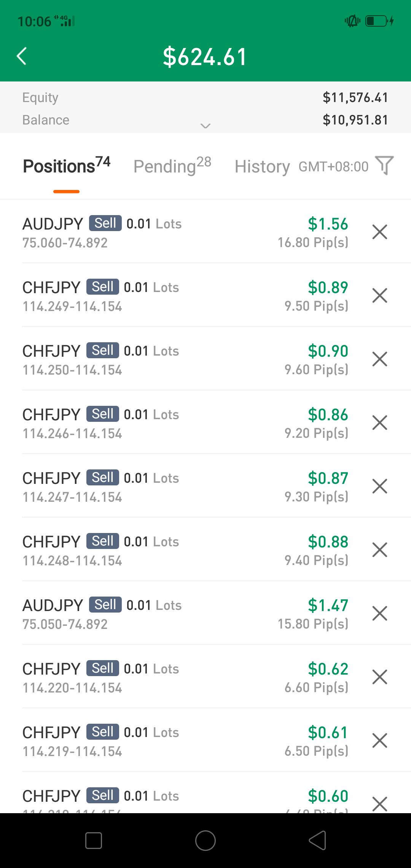Open the History tab
411x868 pixels.
click(x=262, y=166)
